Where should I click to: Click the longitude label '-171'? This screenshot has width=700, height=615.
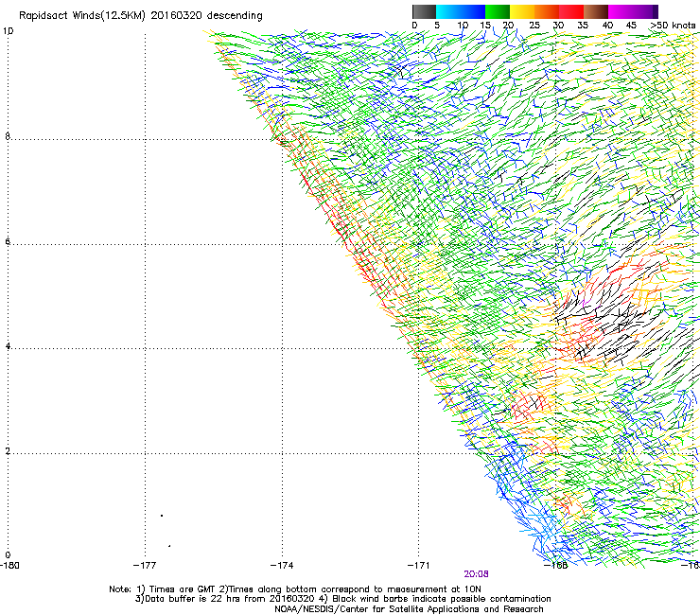point(419,566)
